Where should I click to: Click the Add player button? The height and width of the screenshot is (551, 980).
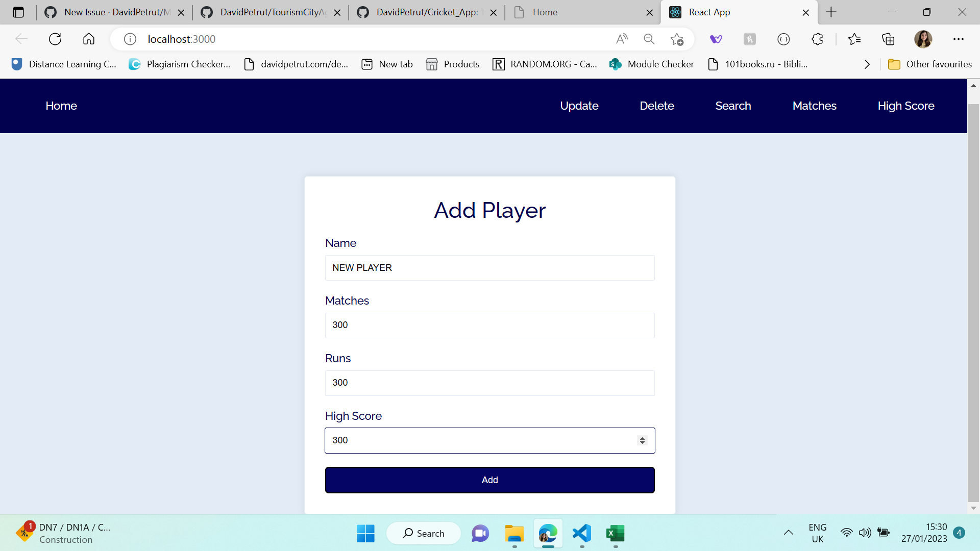(489, 480)
